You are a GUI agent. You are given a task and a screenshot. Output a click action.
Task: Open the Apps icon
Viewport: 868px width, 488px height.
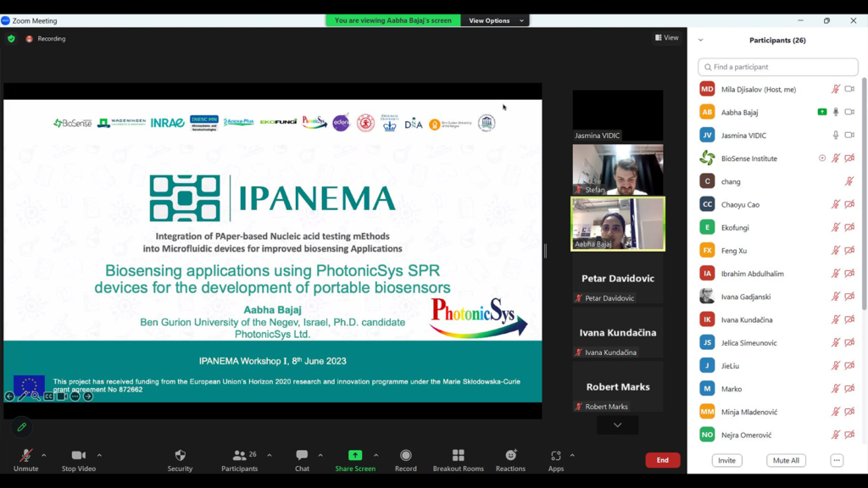click(555, 456)
